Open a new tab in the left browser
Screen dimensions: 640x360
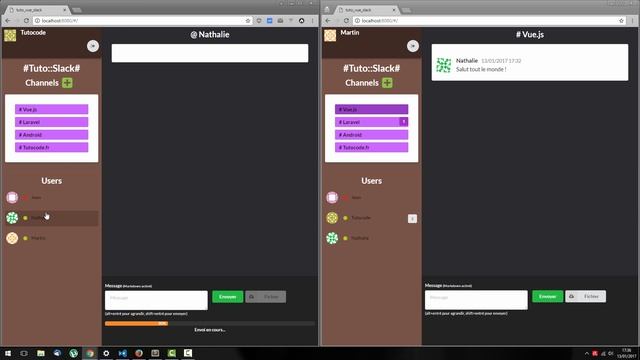click(77, 10)
